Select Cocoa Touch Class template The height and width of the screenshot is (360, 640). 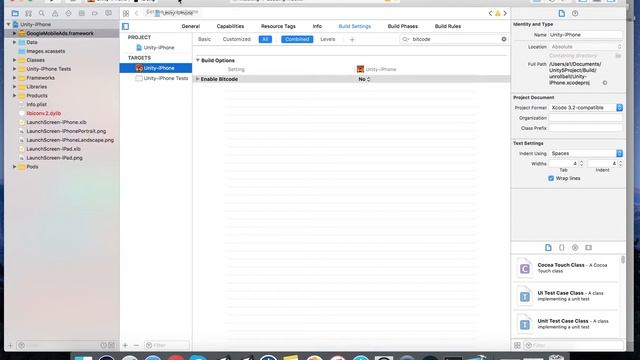pos(567,268)
